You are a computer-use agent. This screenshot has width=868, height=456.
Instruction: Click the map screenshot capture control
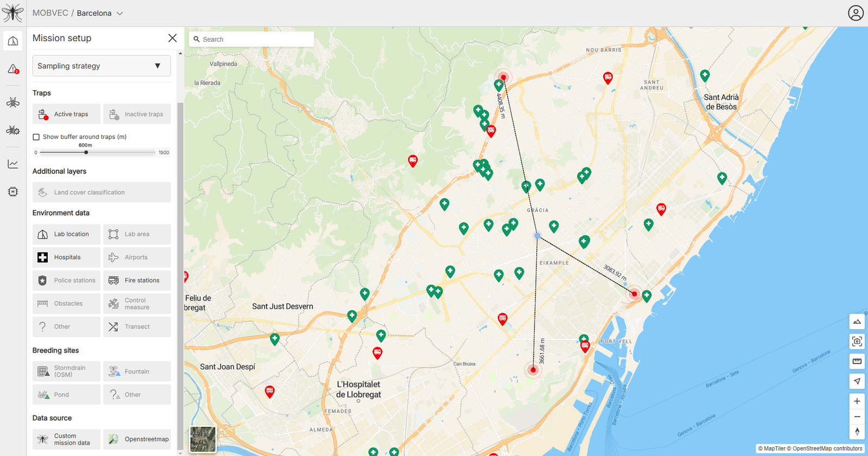(x=857, y=341)
